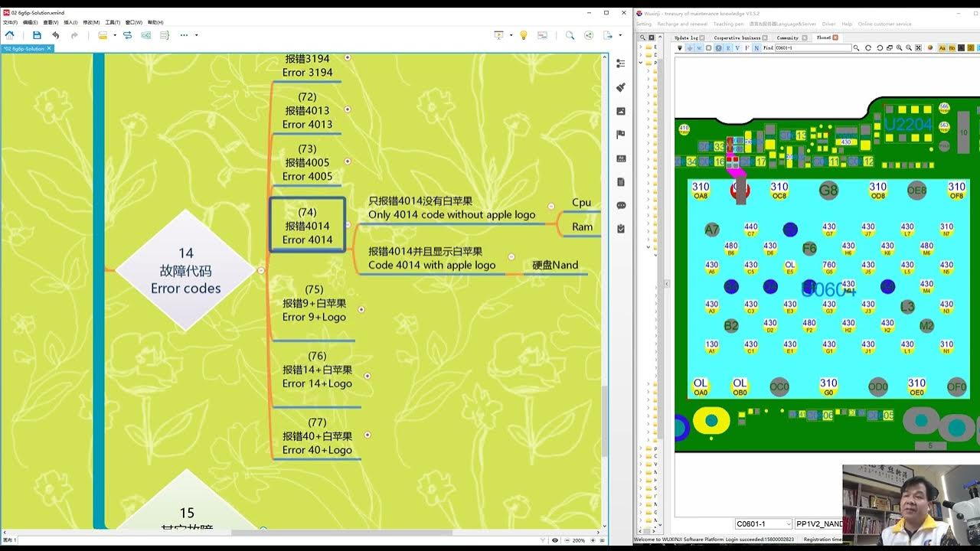Rotate the board view clockwise in Wuxinji
This screenshot has width=980, height=551.
pyautogui.click(x=867, y=47)
